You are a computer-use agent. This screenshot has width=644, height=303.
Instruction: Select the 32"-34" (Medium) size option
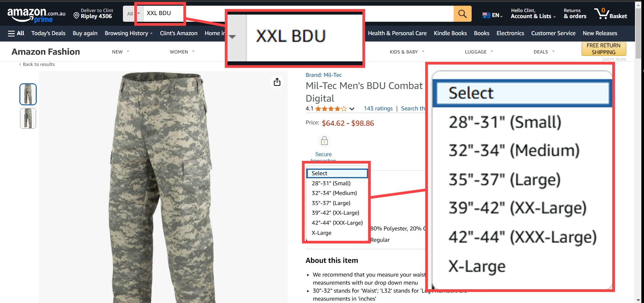pyautogui.click(x=334, y=193)
